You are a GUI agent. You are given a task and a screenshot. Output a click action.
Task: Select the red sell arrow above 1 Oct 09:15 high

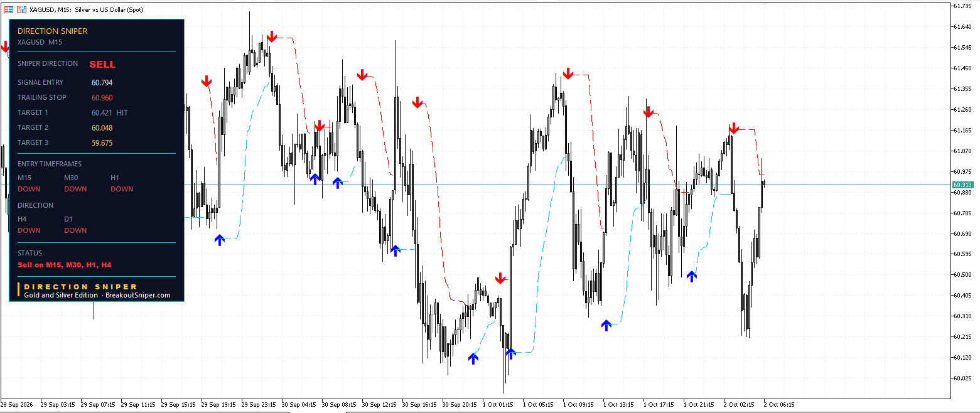(568, 74)
